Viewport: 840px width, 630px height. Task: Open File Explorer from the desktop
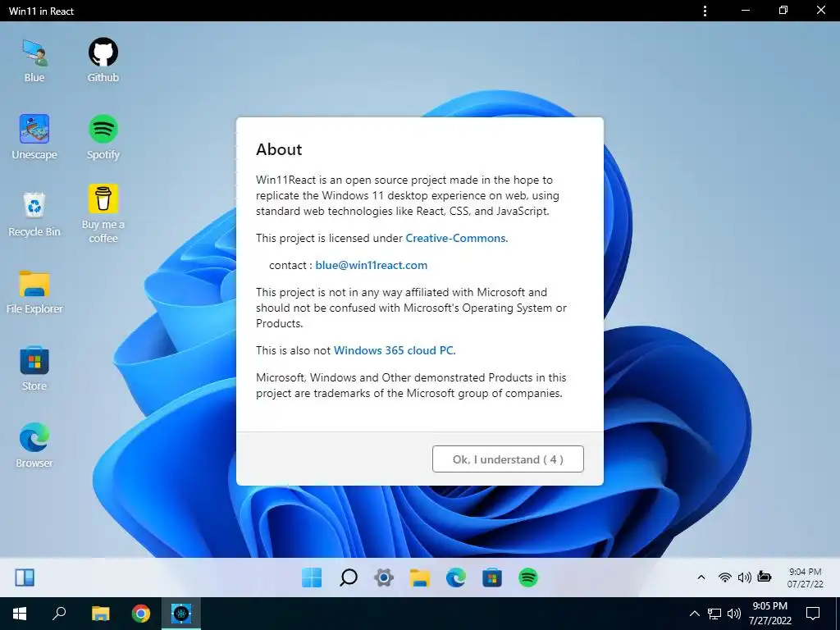click(x=34, y=292)
